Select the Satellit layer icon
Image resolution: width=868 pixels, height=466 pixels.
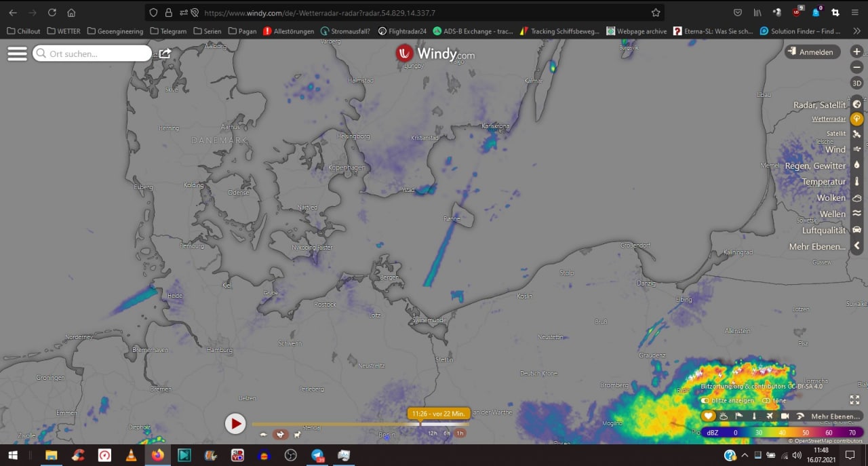click(857, 134)
